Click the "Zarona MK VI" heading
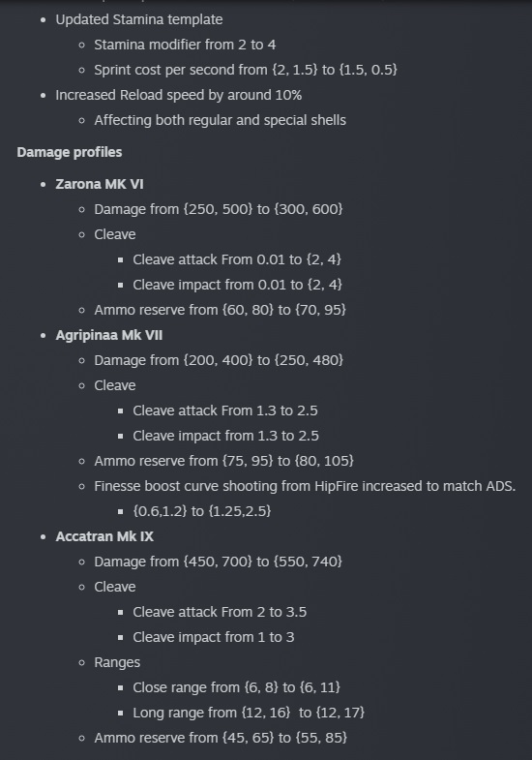Viewport: 532px width, 760px height. pyautogui.click(x=100, y=184)
